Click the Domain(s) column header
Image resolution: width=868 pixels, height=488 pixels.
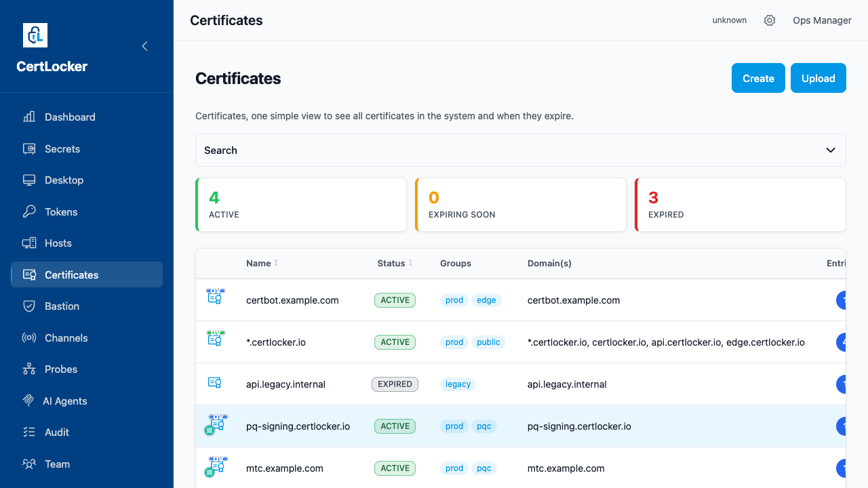pyautogui.click(x=549, y=263)
